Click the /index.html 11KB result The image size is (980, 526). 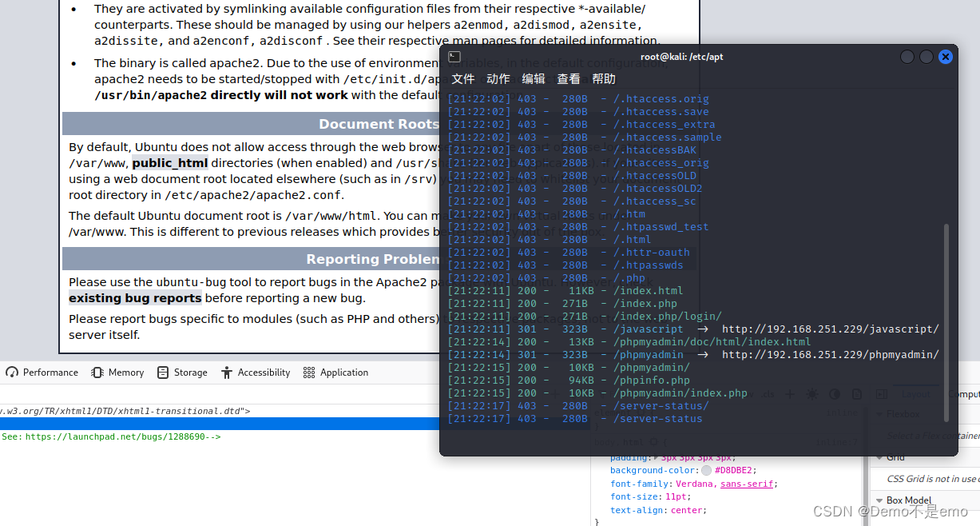[x=565, y=291]
